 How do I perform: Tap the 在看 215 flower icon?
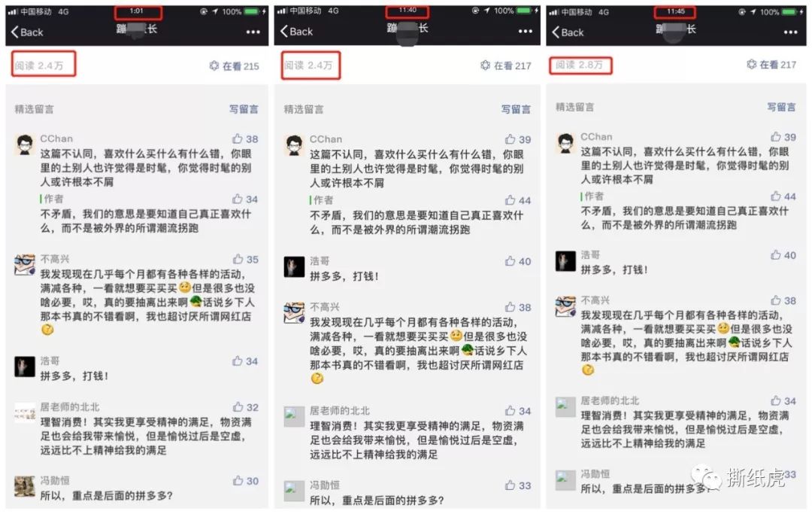pos(214,65)
